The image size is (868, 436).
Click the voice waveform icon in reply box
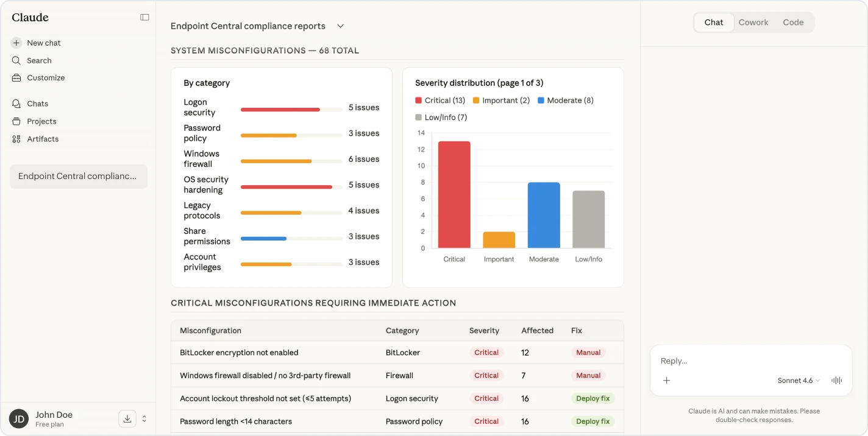tap(837, 381)
